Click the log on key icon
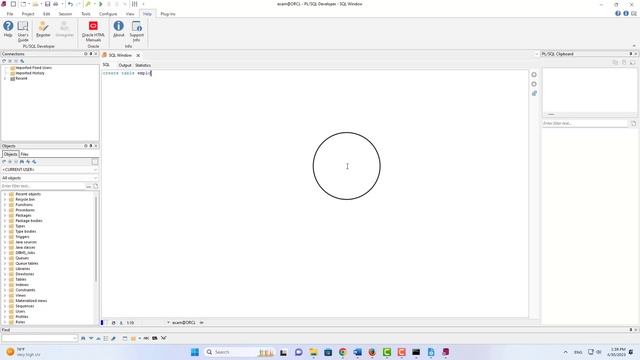 (88, 4)
